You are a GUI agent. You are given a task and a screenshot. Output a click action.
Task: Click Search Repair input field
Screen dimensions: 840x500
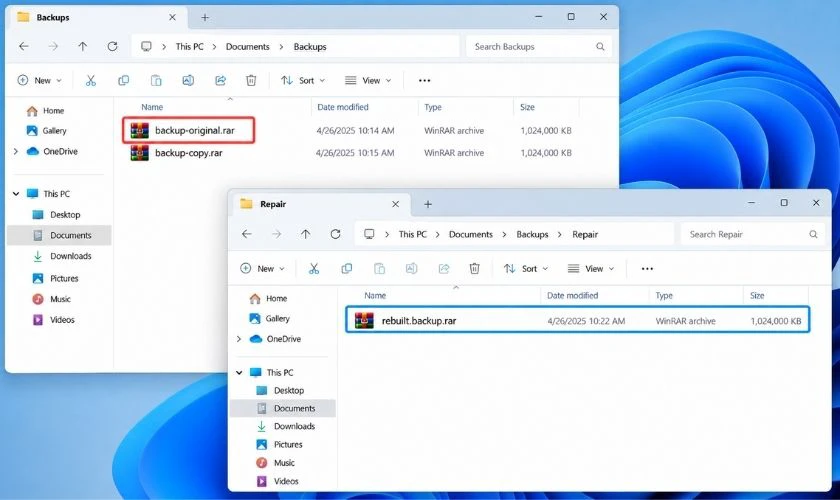(752, 234)
